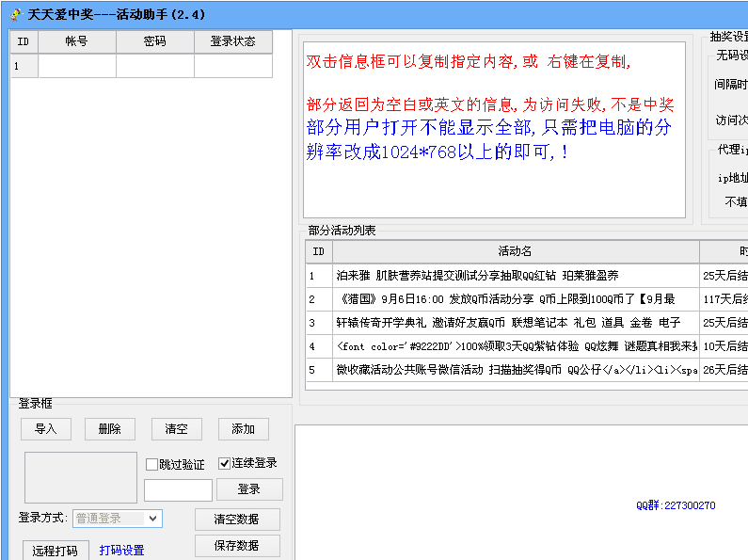Open the 打码设置 link
Viewport: 748px width, 560px height.
point(121,550)
